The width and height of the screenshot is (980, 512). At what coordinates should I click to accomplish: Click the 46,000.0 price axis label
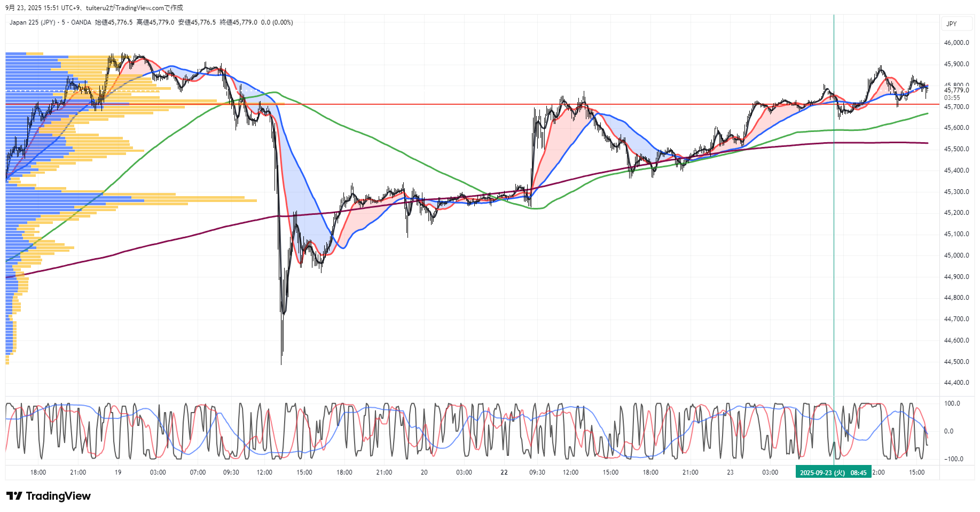[956, 43]
